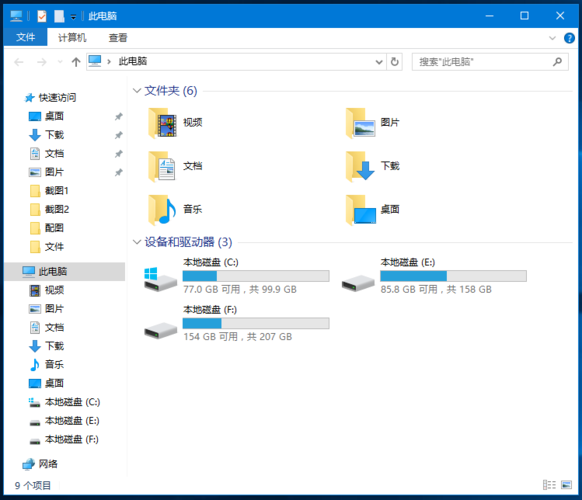The image size is (582, 500).
Task: Open 配图 folder in sidebar
Action: pos(47,228)
